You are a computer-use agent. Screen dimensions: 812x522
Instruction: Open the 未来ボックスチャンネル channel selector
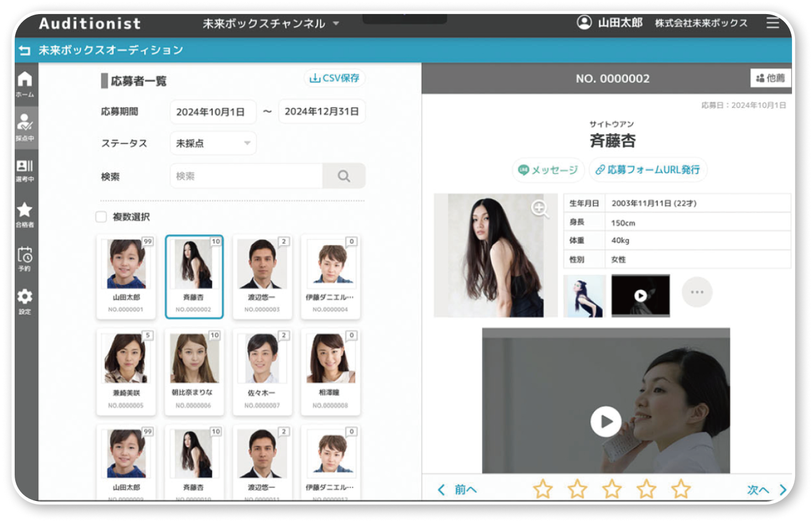266,23
